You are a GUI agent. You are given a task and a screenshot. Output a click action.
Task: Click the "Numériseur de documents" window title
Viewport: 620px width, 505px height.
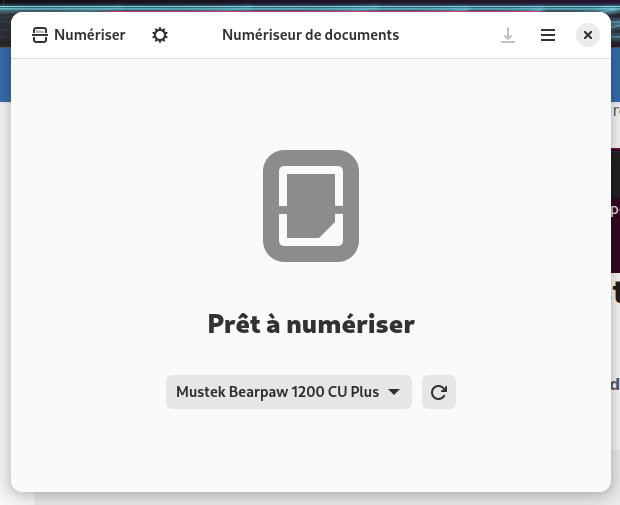(x=310, y=35)
